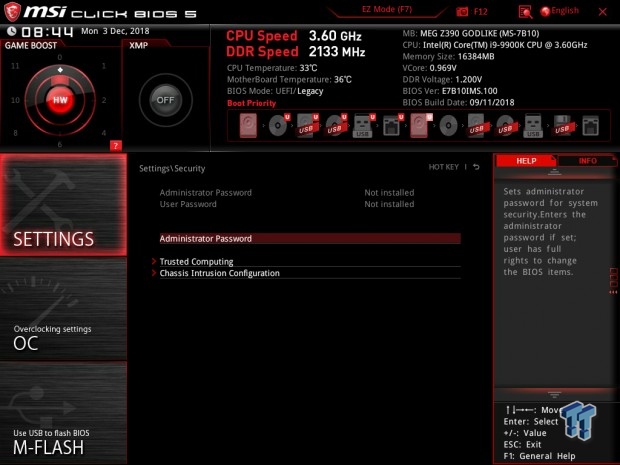The height and width of the screenshot is (465, 620).
Task: Click the Settings\Security breadcrumb
Action: coord(172,168)
